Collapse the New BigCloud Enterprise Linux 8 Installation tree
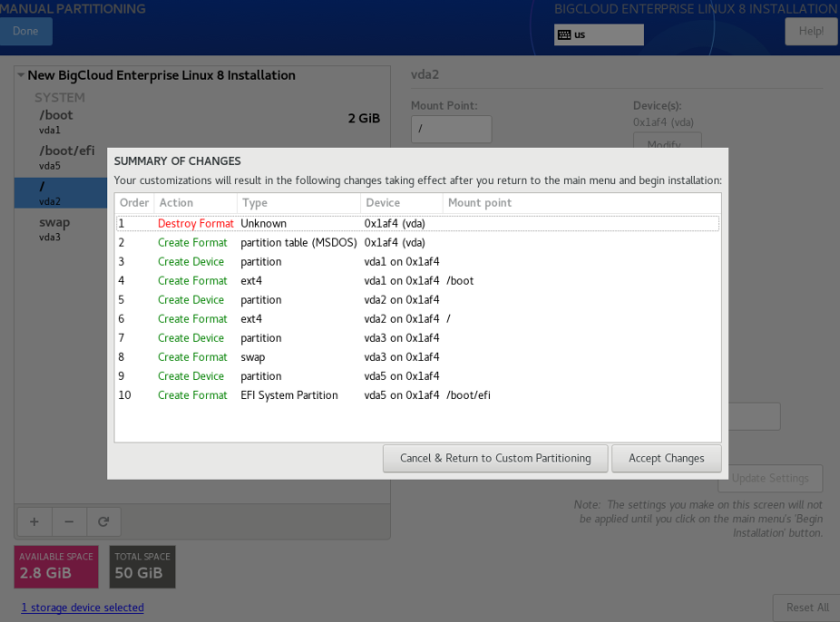This screenshot has width=840, height=622. click(21, 75)
